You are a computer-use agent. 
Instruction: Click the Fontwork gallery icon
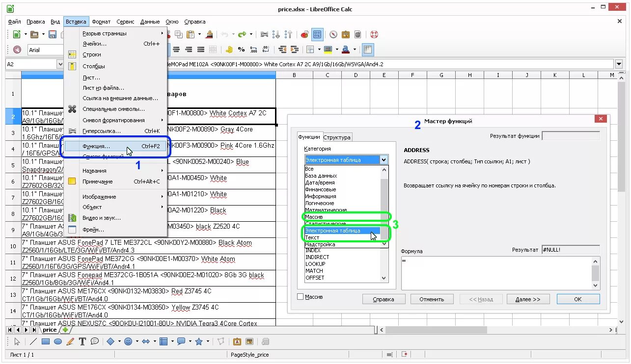[x=237, y=341]
